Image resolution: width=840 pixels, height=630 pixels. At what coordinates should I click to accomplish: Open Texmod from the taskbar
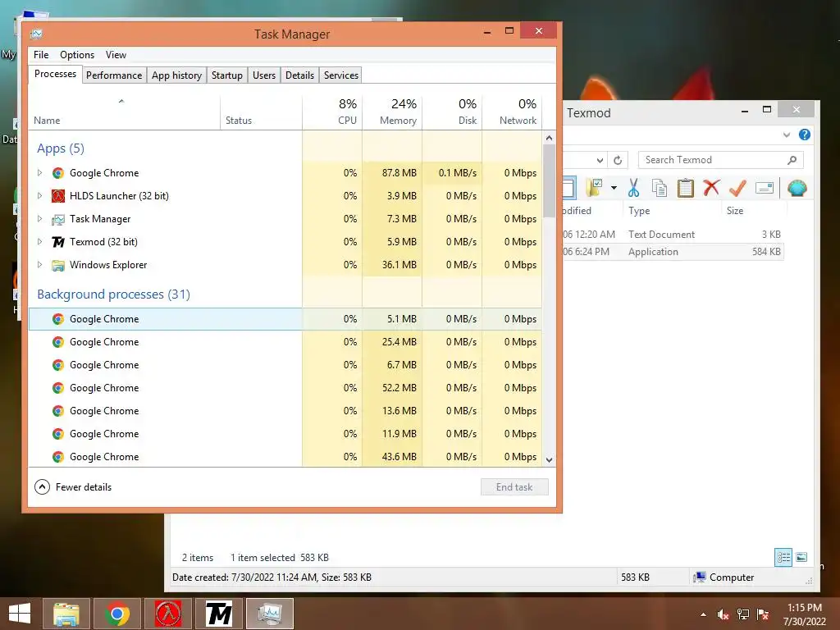coord(219,614)
